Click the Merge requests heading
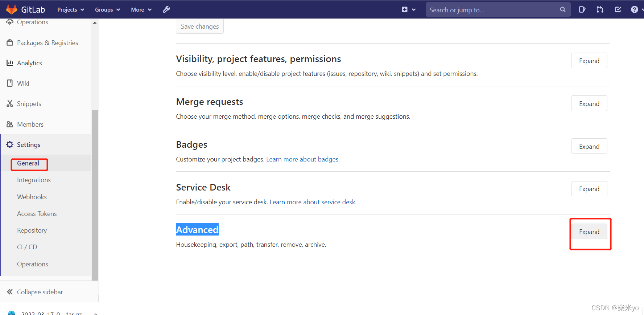 pos(210,102)
